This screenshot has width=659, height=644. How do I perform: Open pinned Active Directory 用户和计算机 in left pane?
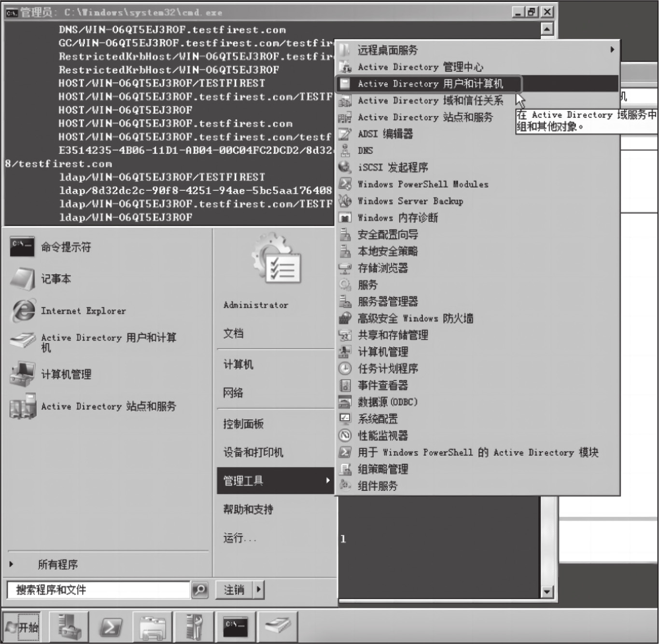click(x=109, y=342)
